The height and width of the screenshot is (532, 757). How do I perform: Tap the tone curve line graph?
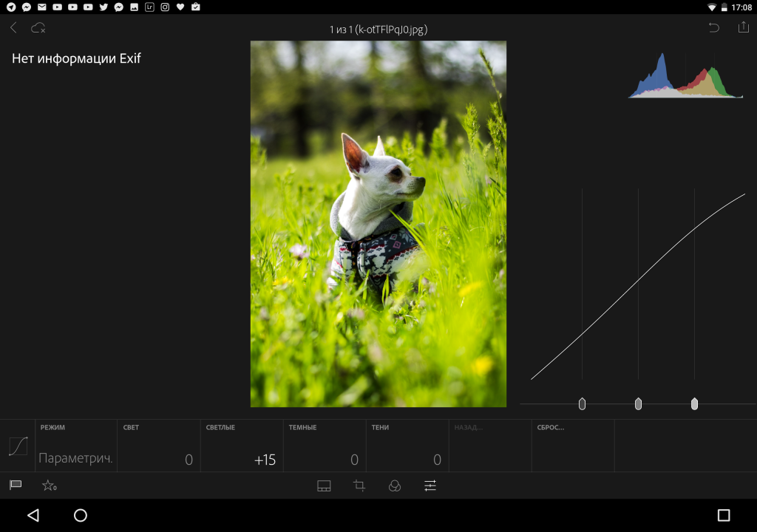click(x=638, y=286)
